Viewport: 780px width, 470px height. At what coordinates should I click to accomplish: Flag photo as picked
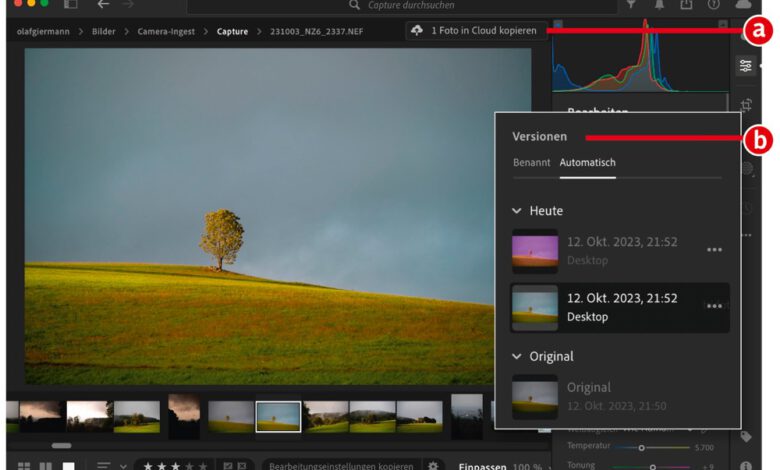(x=228, y=466)
